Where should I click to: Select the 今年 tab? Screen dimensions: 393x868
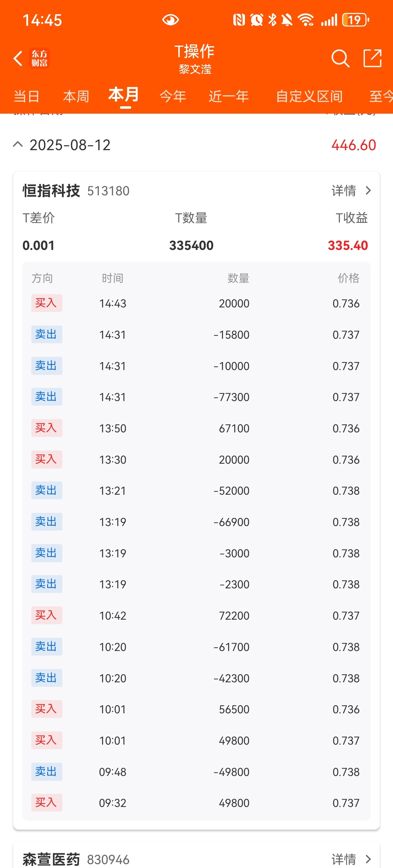(173, 96)
